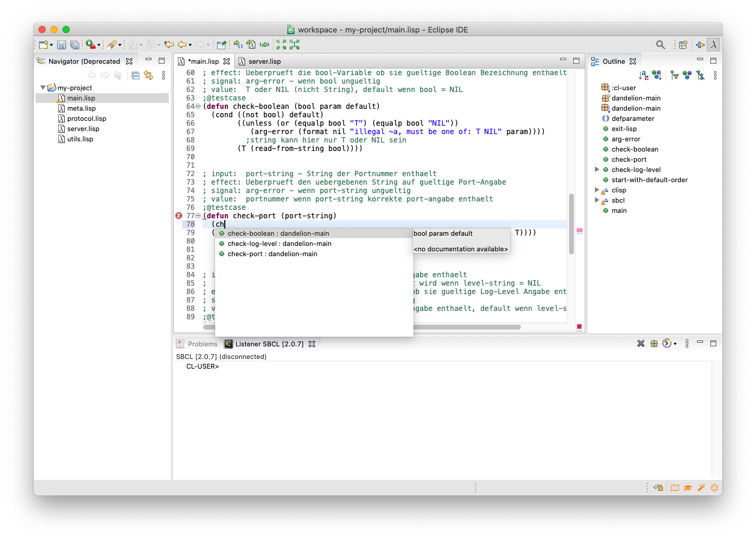Click Collapse All in Navigator toolbar

click(x=136, y=75)
